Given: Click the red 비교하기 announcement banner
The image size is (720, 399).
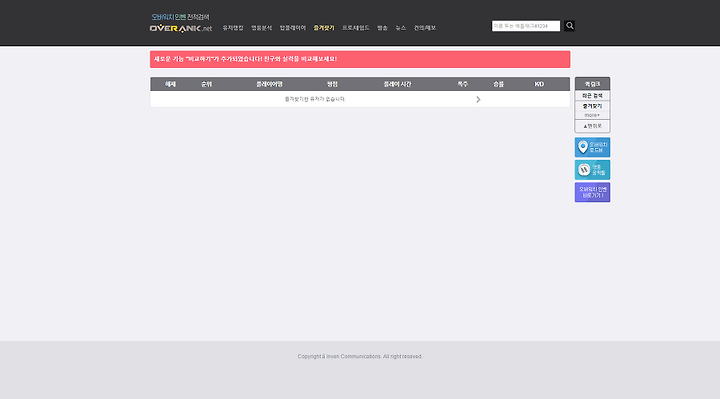Looking at the screenshot, I should point(360,59).
